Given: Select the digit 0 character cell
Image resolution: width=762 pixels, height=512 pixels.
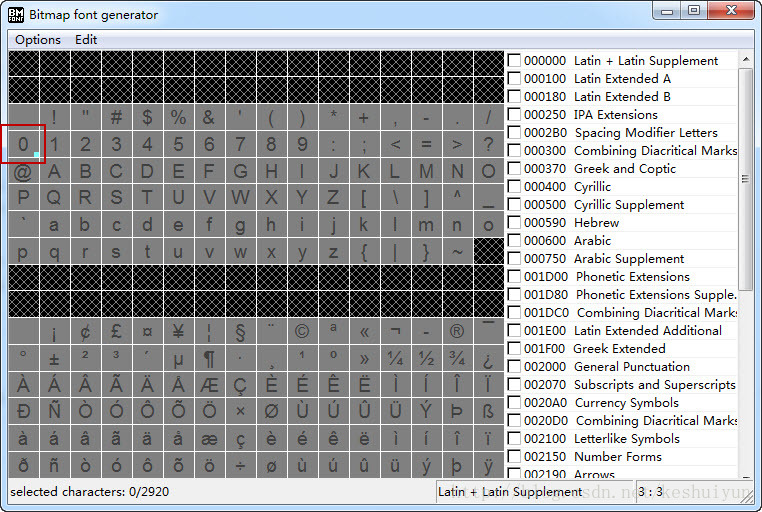Looking at the screenshot, I should pyautogui.click(x=23, y=144).
